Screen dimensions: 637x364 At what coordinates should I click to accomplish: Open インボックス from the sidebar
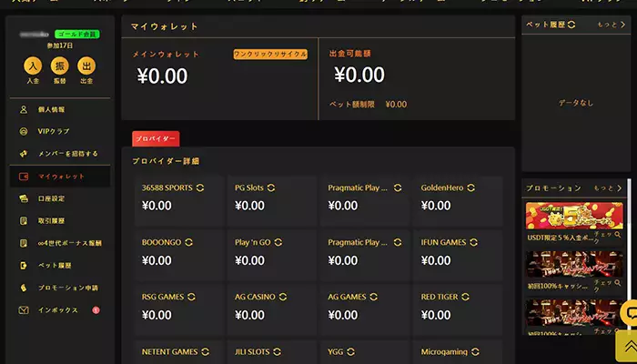coord(58,310)
